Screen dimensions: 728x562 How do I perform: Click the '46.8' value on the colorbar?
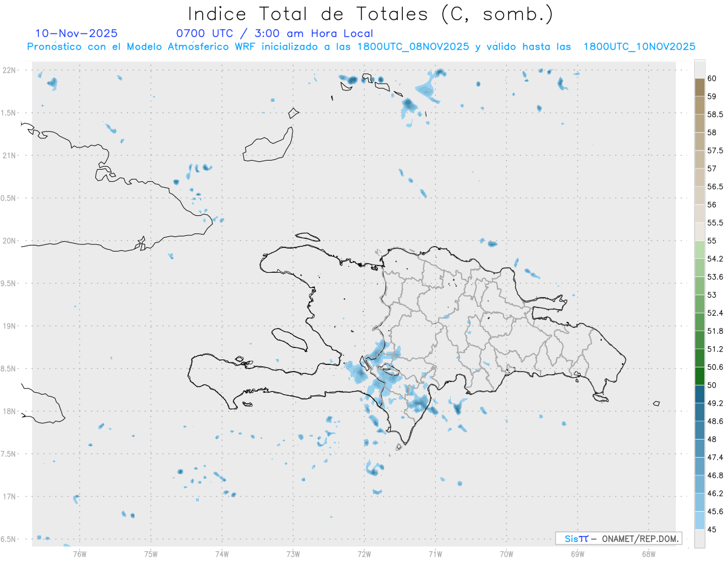pos(715,475)
